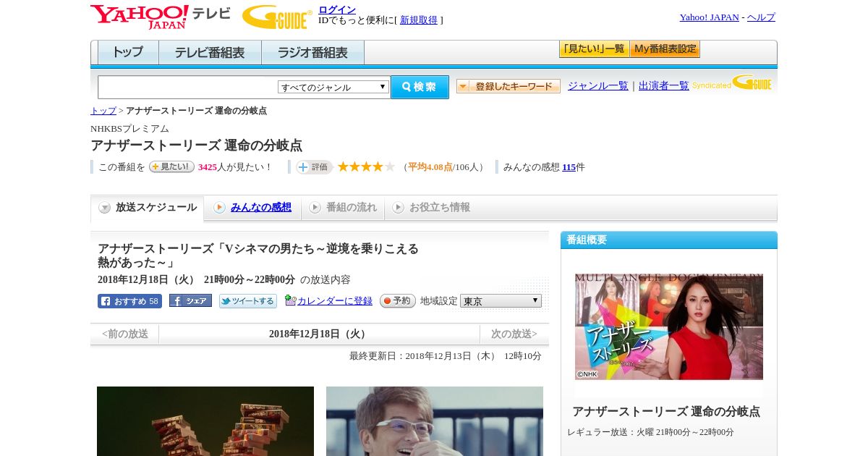Viewport: 868px width, 456px height.
Task: Click the video tapes stack photo
Action: 205,421
